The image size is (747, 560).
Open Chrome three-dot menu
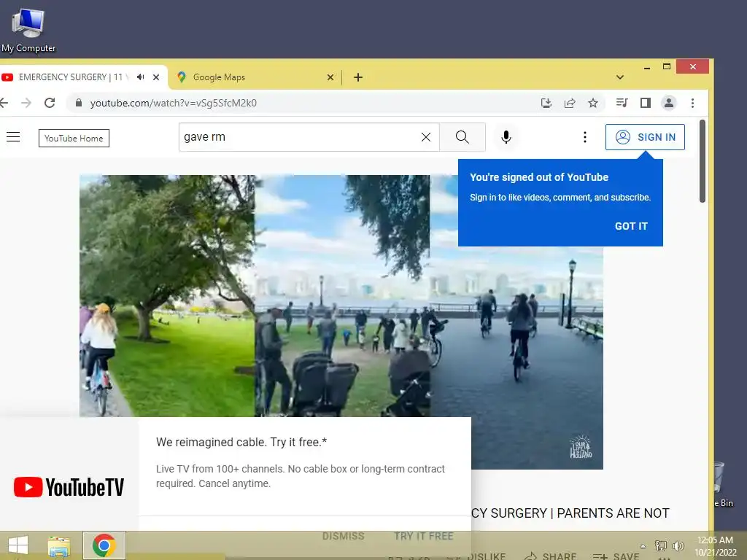click(x=693, y=103)
